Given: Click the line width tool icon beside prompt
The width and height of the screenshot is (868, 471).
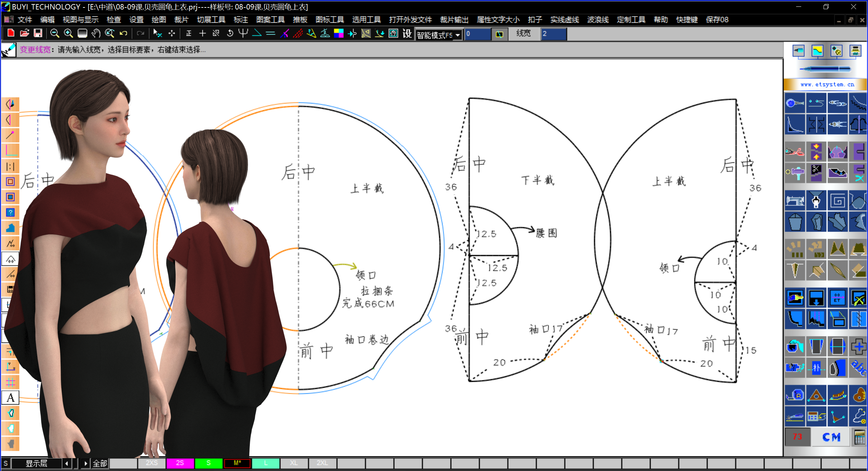Looking at the screenshot, I should tap(8, 50).
